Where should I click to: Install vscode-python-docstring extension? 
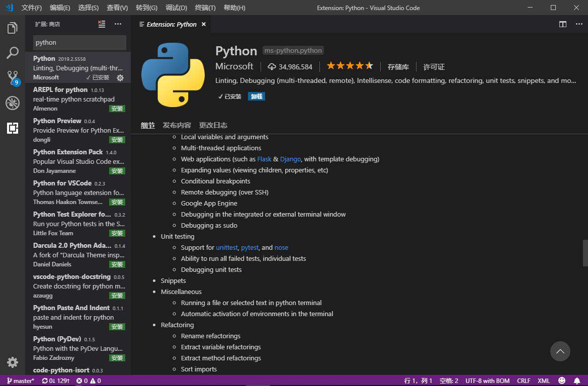coord(117,296)
